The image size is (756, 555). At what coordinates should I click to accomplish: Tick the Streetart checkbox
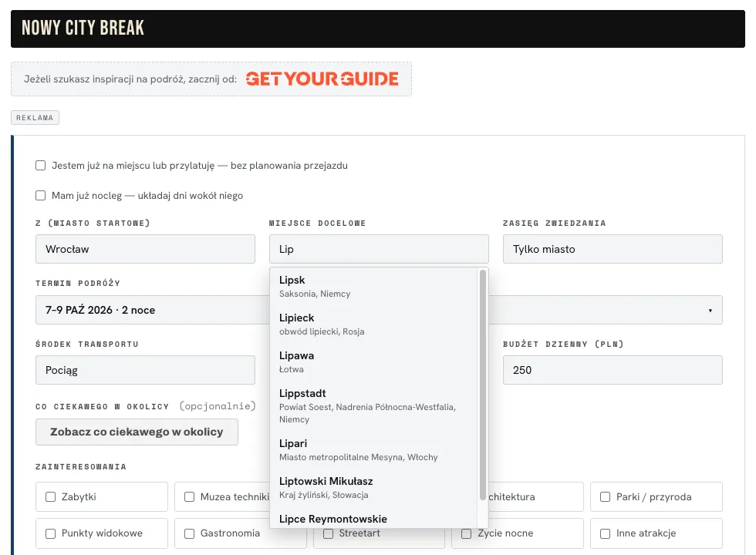(x=329, y=533)
